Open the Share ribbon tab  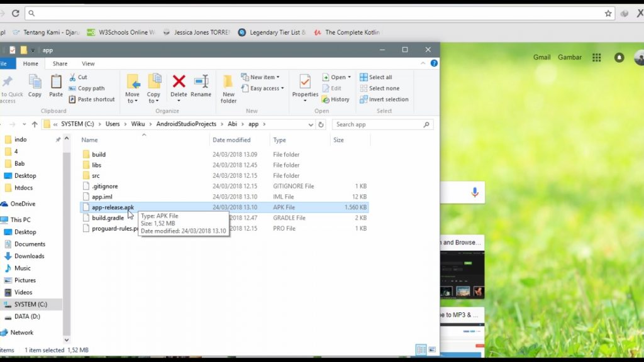(x=60, y=63)
